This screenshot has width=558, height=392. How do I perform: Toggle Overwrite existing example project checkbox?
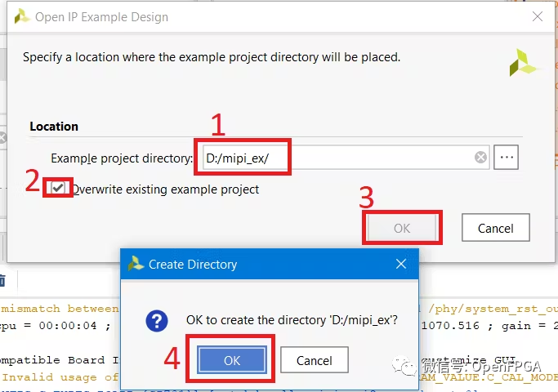[58, 188]
